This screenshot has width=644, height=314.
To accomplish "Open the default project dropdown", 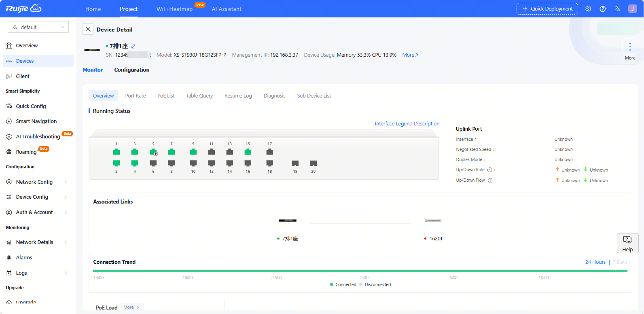I will click(38, 27).
